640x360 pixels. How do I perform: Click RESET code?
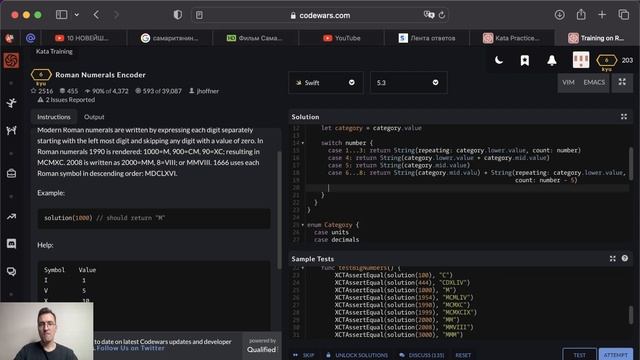(463, 355)
